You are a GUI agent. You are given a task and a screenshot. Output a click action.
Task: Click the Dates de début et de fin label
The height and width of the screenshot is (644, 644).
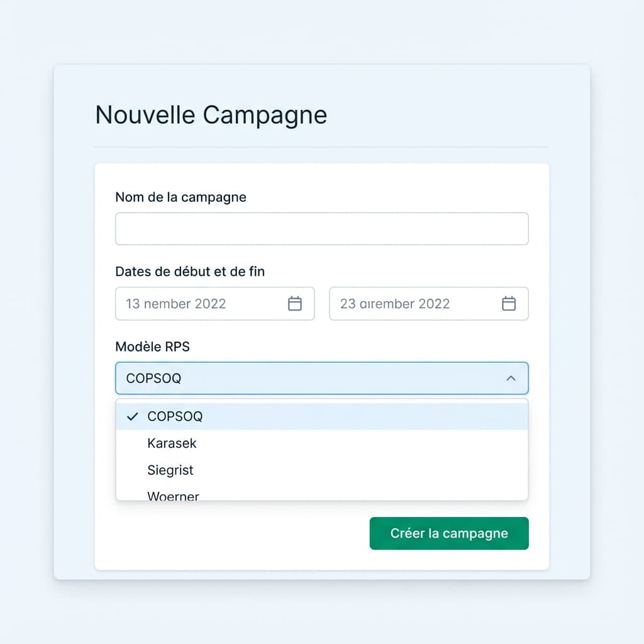[x=190, y=272]
